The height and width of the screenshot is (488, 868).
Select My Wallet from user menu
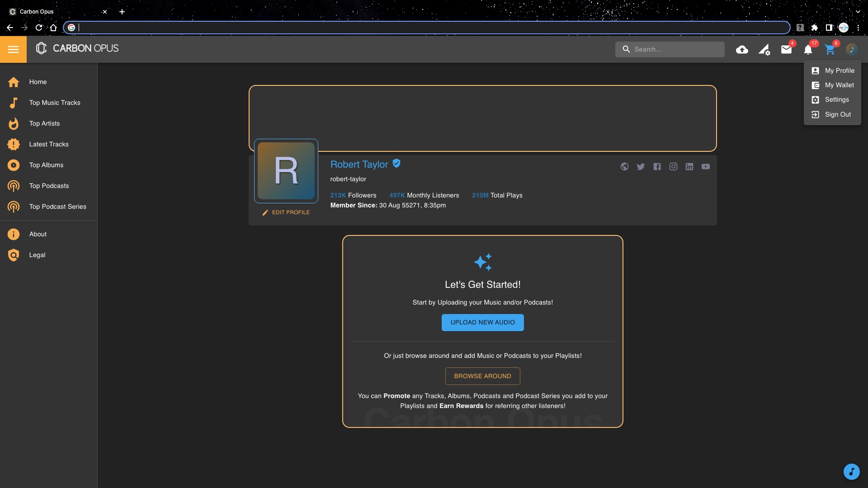coord(839,85)
